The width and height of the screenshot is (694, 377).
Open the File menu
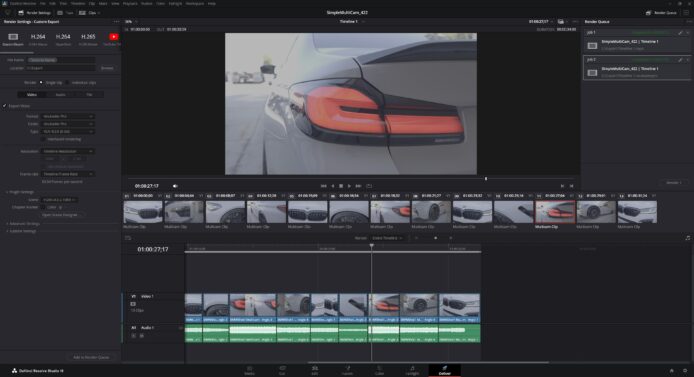[43, 4]
